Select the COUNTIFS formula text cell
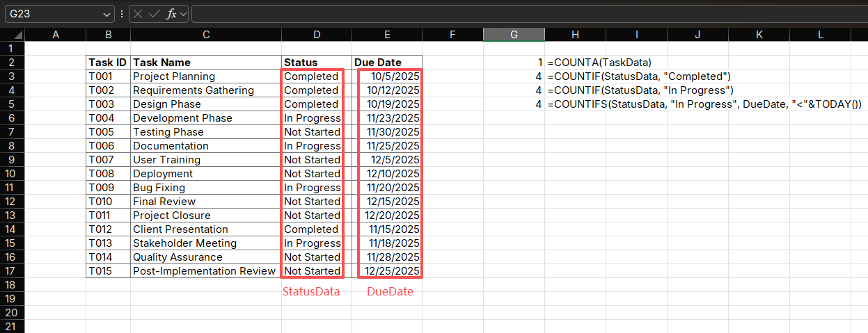This screenshot has width=868, height=333. 704,104
